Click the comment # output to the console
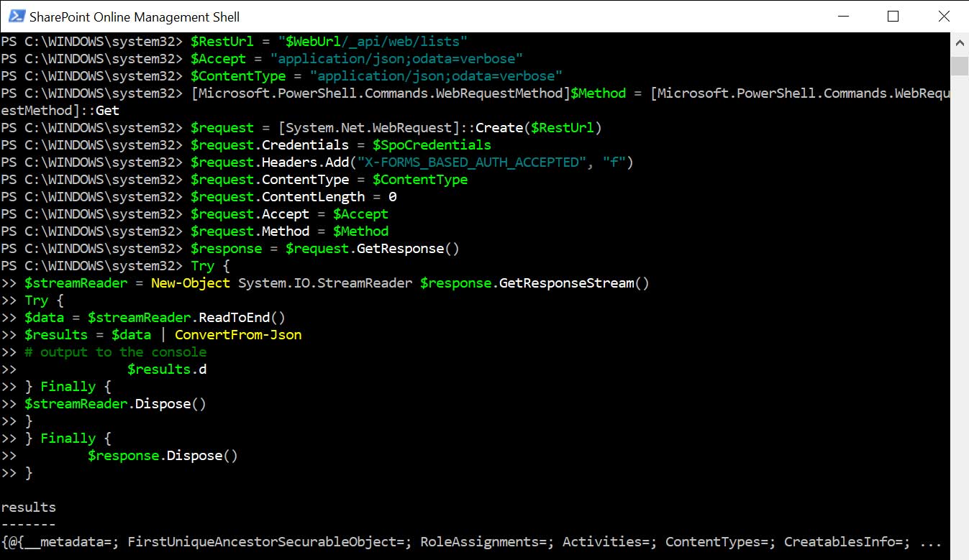The width and height of the screenshot is (969, 560). click(115, 352)
